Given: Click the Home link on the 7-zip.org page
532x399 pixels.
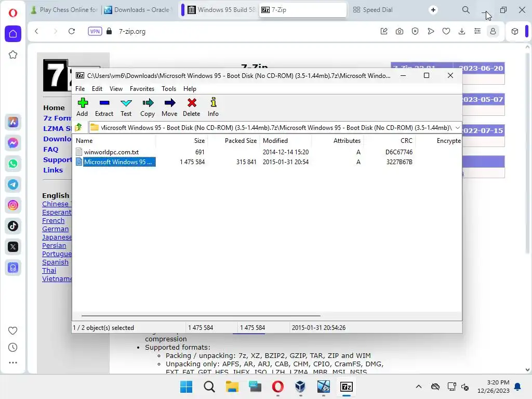Looking at the screenshot, I should (x=54, y=108).
